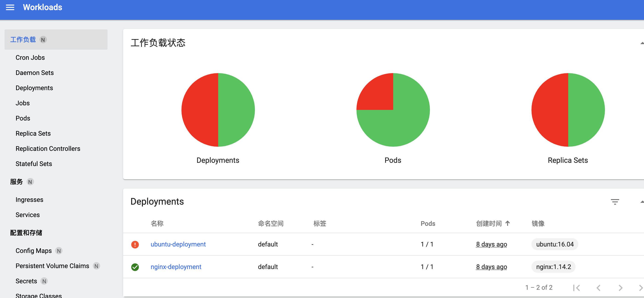The image size is (644, 298).
Task: Click the red segment of Deployments chart
Action: 200,110
